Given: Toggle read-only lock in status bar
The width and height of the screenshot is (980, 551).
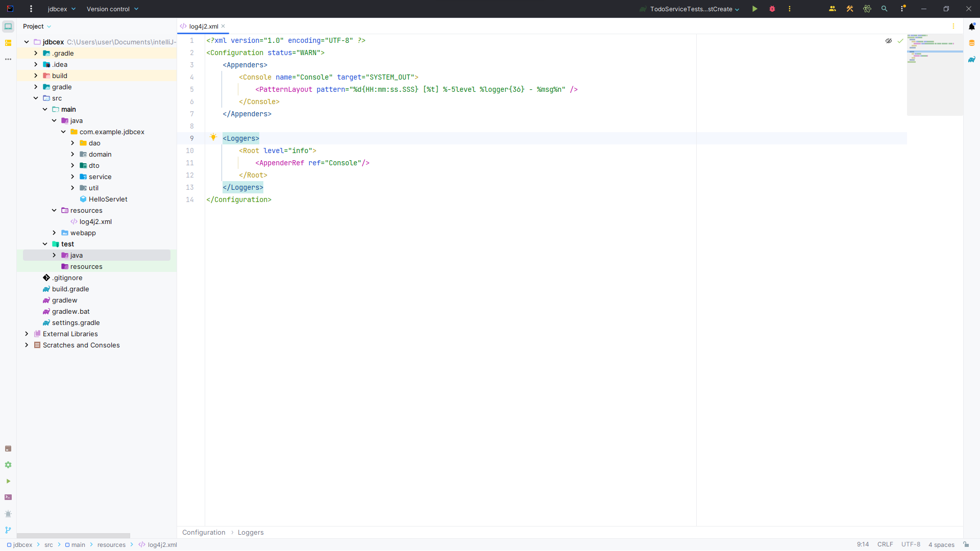Looking at the screenshot, I should 966,544.
